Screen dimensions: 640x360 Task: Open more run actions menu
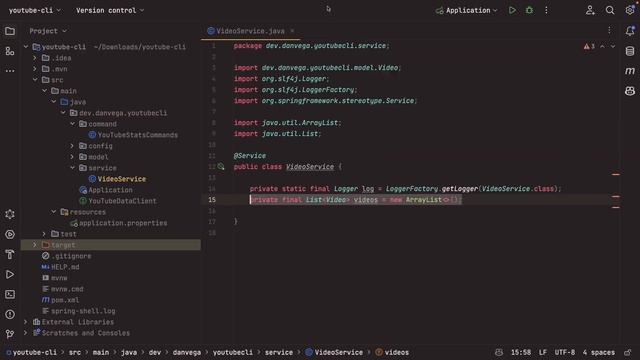[546, 10]
